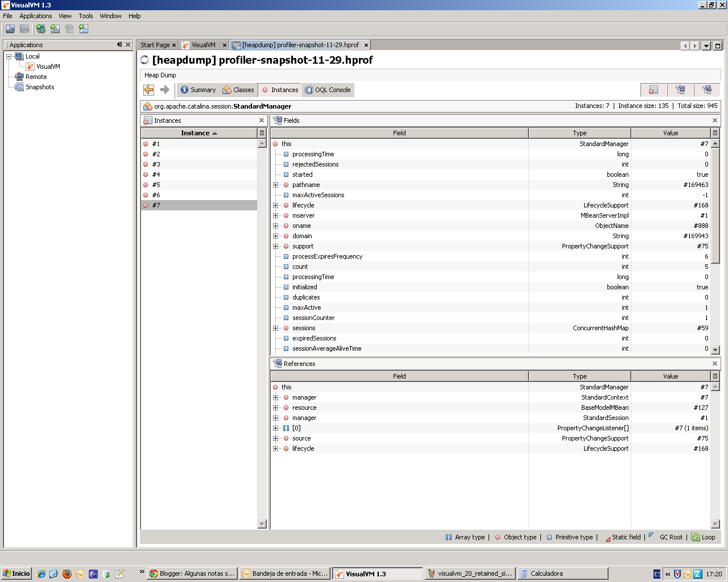Toggle the References pane view button

click(707, 90)
